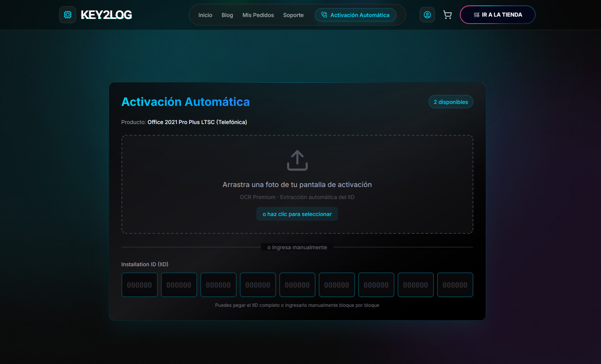601x364 pixels.
Task: Click the KEY2LOG brand name
Action: point(106,15)
